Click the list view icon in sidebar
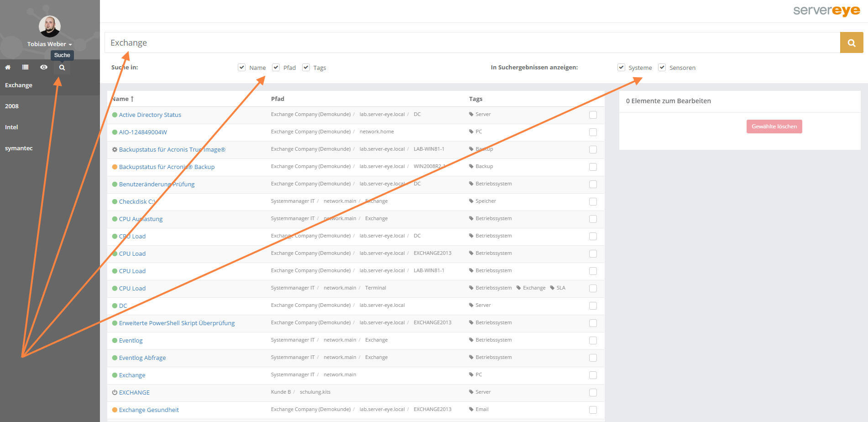The width and height of the screenshot is (868, 422). tap(25, 67)
